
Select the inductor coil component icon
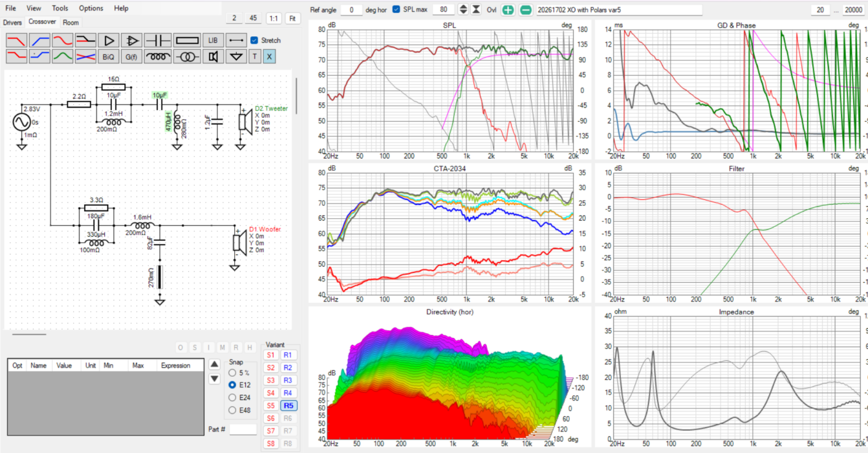(x=158, y=57)
